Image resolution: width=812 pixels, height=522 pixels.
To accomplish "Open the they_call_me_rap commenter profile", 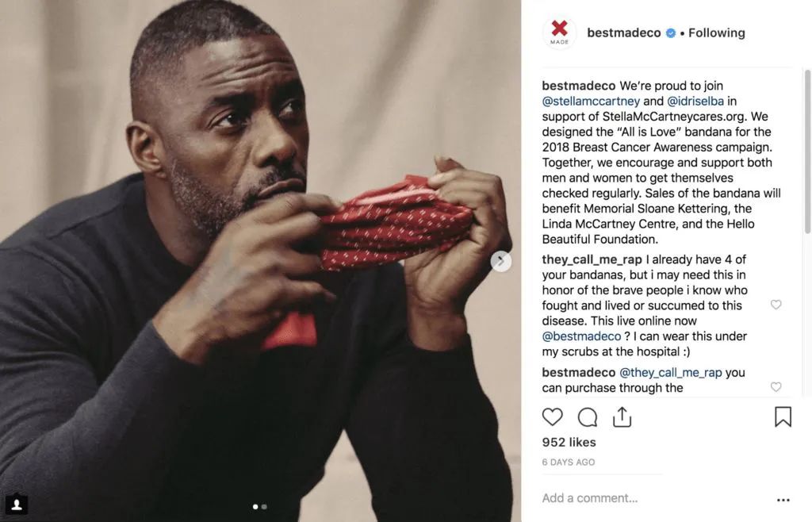I will 592,259.
